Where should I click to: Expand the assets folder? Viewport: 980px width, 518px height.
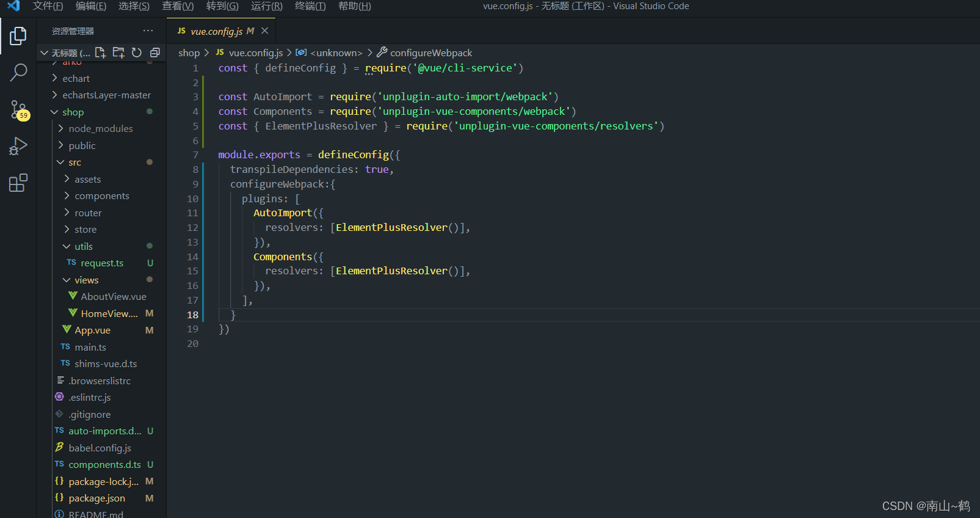[x=67, y=179]
